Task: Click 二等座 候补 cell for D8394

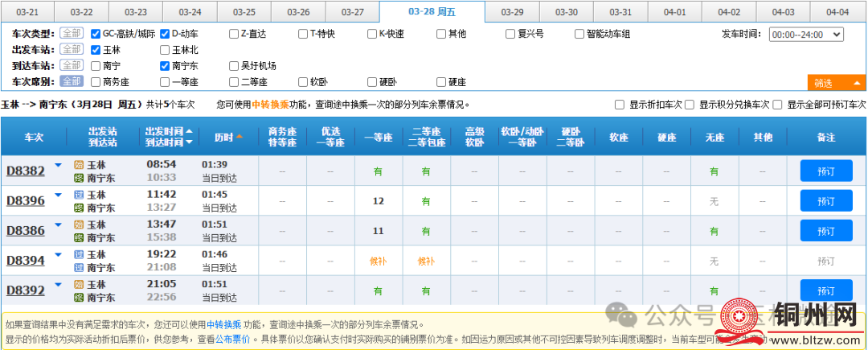Action: [426, 261]
